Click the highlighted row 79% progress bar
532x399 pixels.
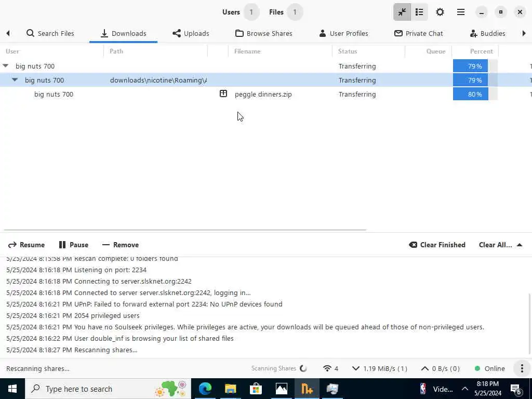475,80
